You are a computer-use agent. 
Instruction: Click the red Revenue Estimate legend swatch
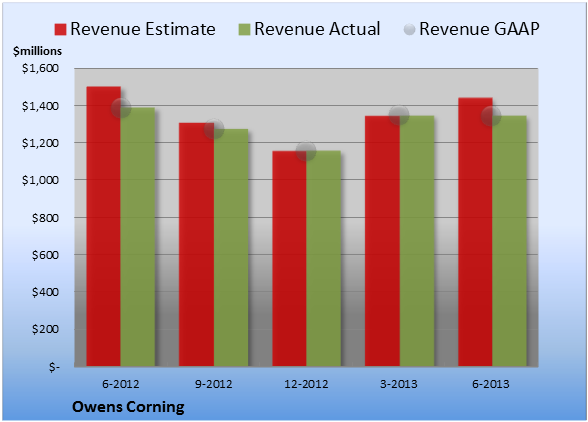click(x=60, y=29)
